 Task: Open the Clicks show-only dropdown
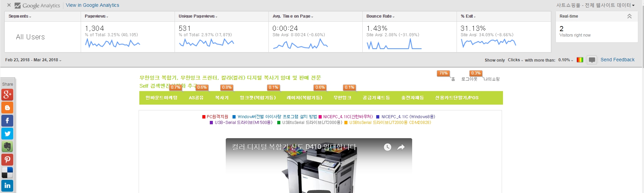515,60
